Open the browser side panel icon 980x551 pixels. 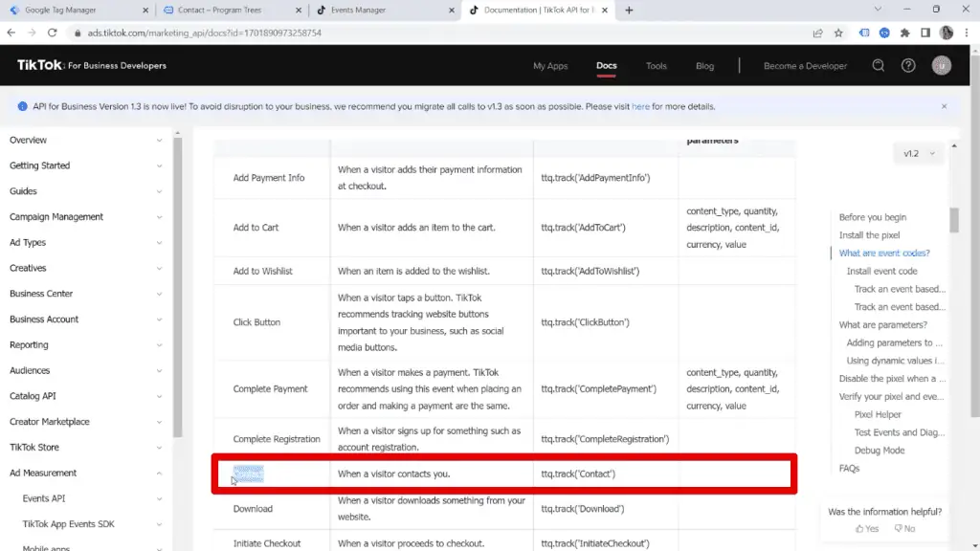(x=925, y=32)
